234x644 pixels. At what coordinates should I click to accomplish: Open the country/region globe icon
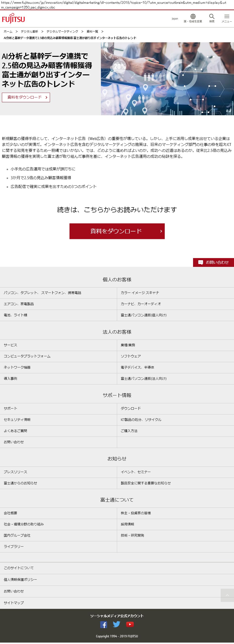(x=193, y=16)
